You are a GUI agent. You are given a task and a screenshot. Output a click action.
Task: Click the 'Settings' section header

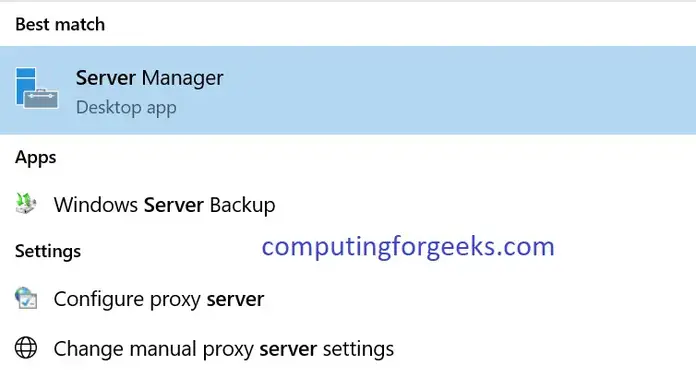point(48,251)
